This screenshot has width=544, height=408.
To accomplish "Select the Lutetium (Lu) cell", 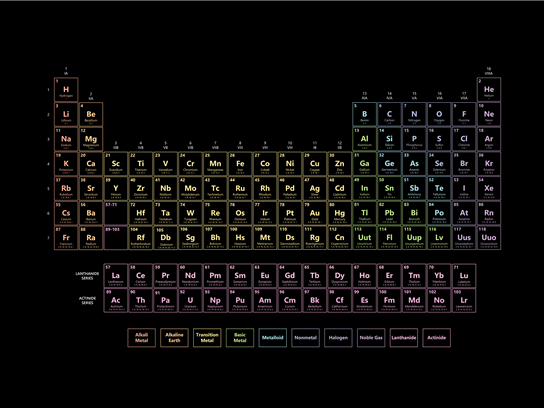I will tap(464, 276).
